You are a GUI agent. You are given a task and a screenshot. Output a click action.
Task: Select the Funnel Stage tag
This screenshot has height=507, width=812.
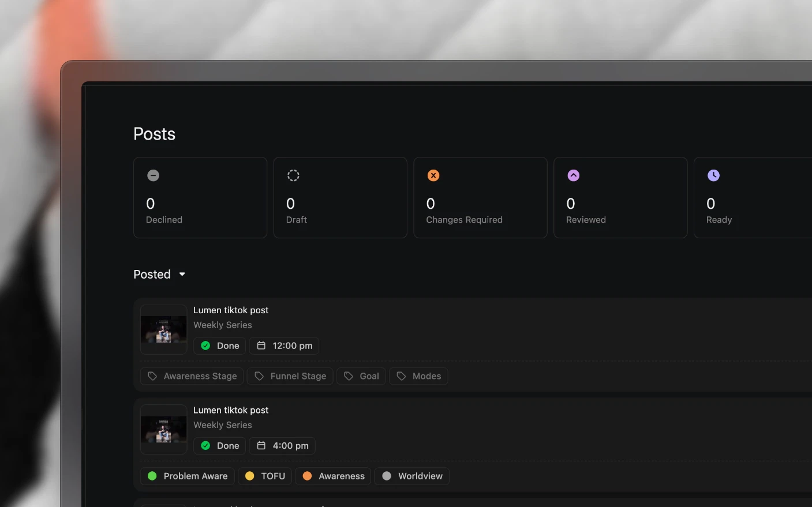click(290, 376)
